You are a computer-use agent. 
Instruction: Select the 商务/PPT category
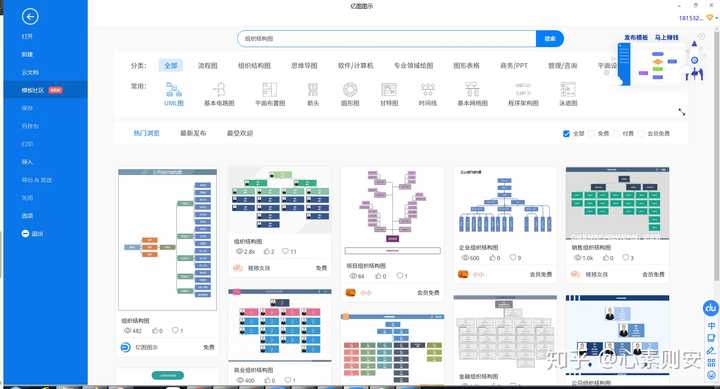[x=514, y=66]
